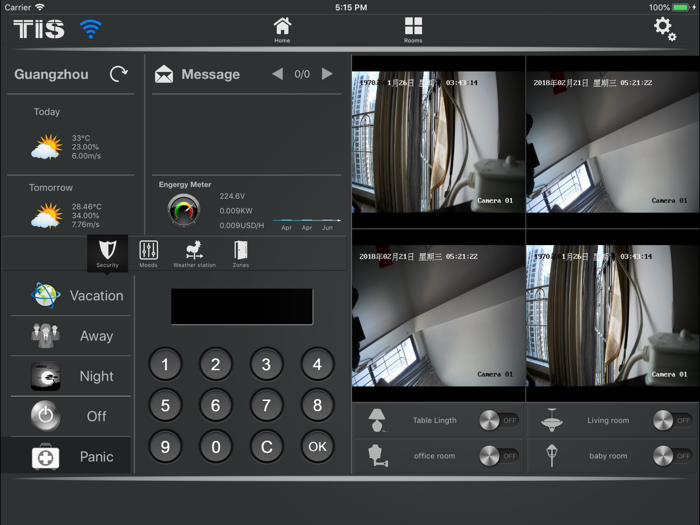Click the Energy Meter gauge
Image resolution: width=700 pixels, height=525 pixels.
[x=183, y=210]
